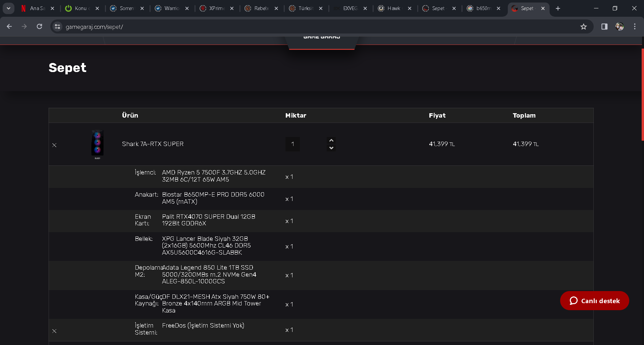Close the 'EXVEG' tab
Image resolution: width=644 pixels, height=345 pixels.
click(365, 8)
